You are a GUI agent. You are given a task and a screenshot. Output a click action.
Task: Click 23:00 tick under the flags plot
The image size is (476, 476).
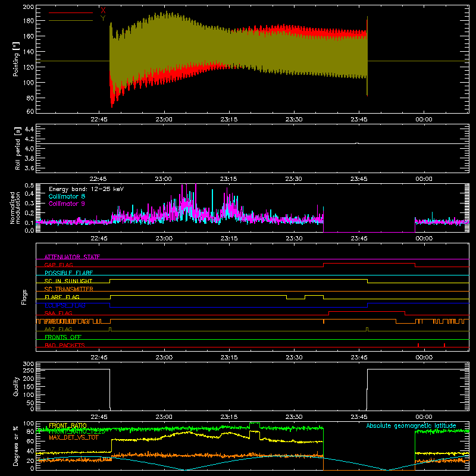(164, 358)
